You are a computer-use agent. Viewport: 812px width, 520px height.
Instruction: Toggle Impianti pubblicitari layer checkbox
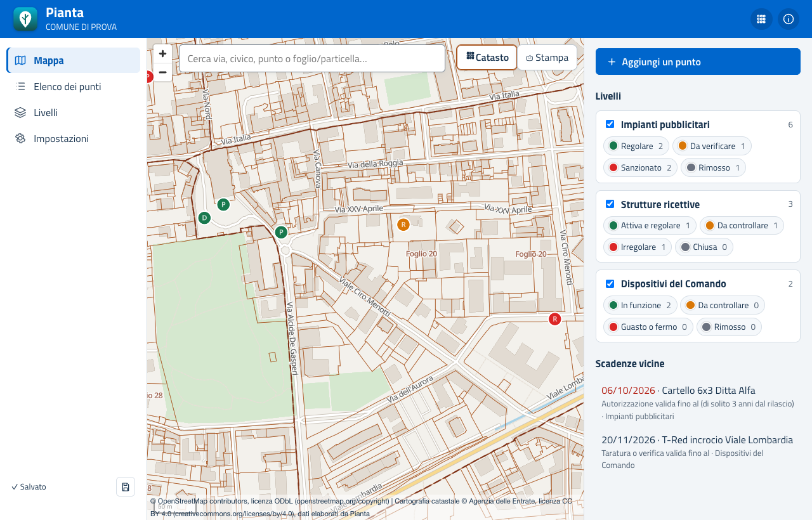pos(610,124)
